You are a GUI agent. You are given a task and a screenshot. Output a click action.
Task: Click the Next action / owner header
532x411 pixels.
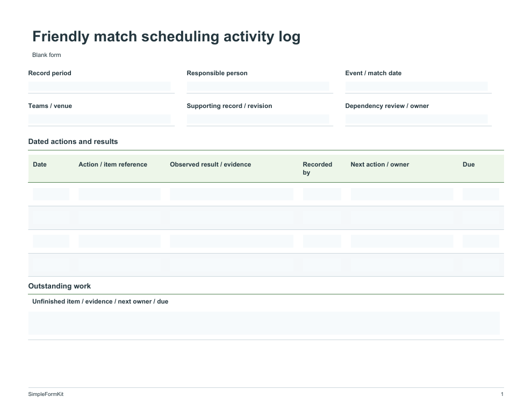click(380, 164)
